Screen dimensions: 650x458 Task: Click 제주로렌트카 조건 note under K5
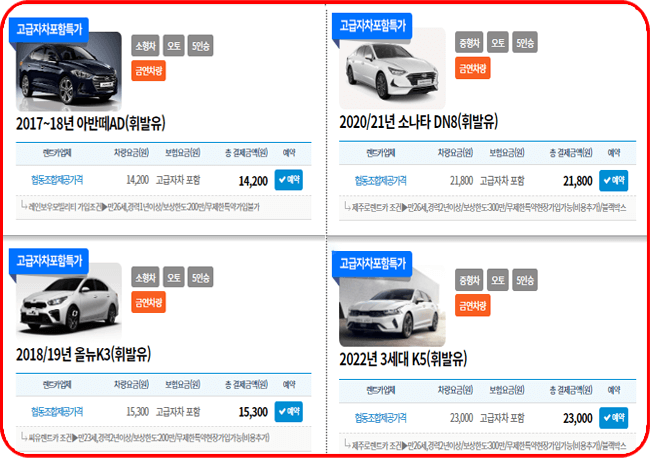pos(489,446)
